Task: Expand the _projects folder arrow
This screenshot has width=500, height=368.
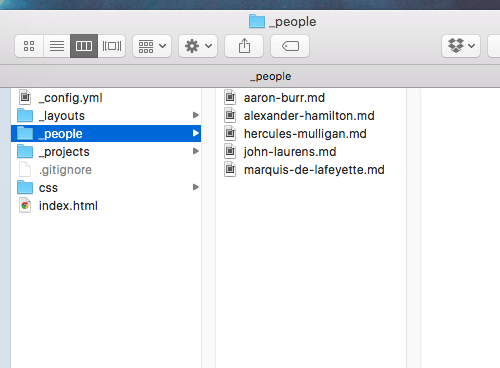Action: (x=196, y=151)
